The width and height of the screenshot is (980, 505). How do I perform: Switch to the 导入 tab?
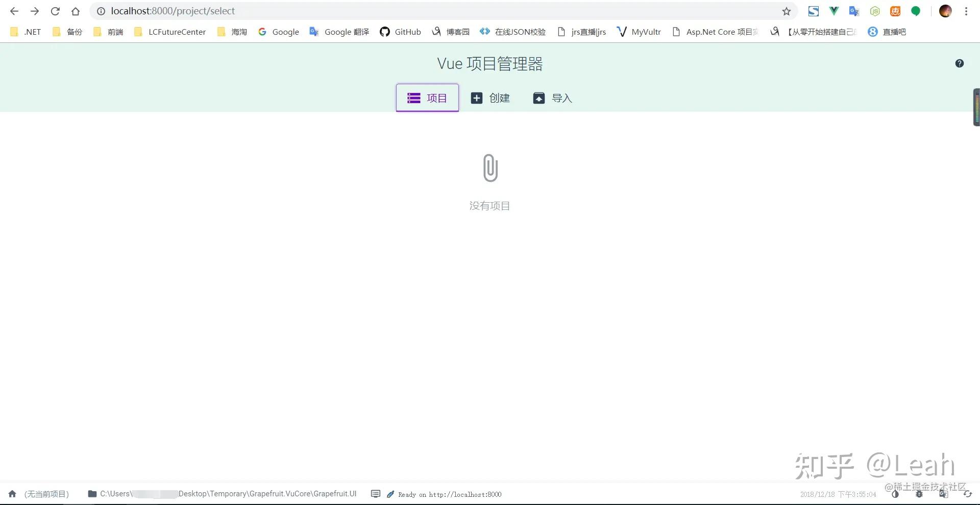(552, 98)
